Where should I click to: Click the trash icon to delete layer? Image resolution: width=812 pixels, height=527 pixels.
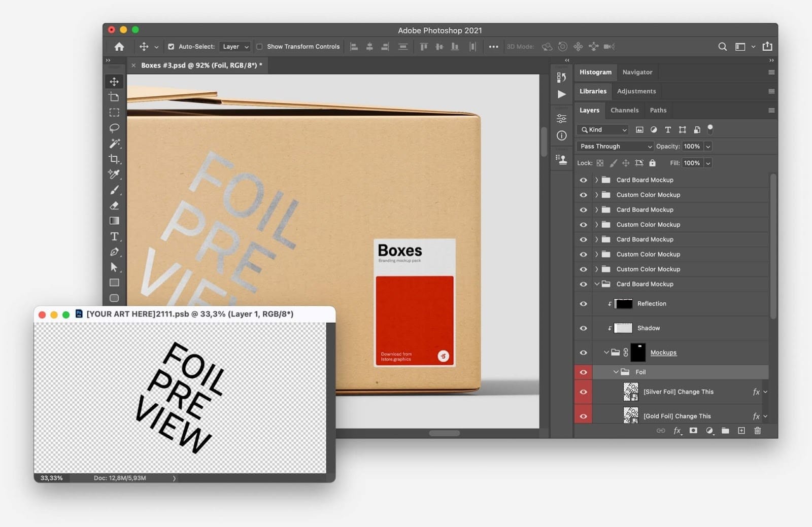(757, 431)
